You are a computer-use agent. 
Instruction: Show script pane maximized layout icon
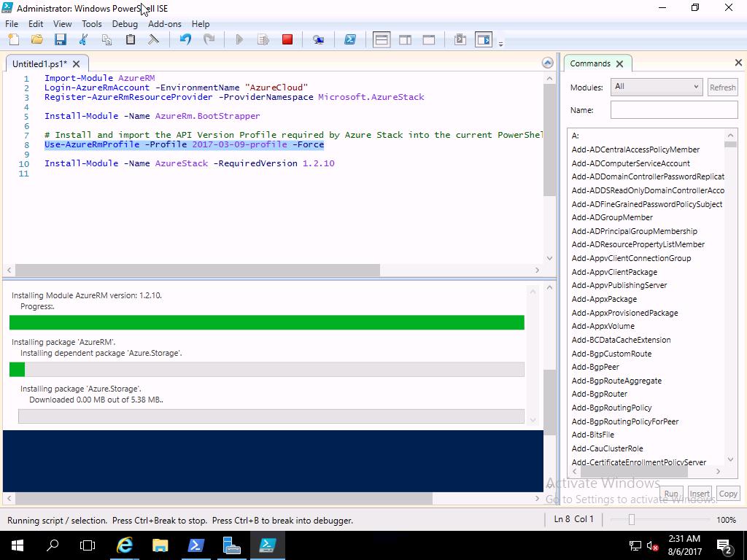click(429, 39)
